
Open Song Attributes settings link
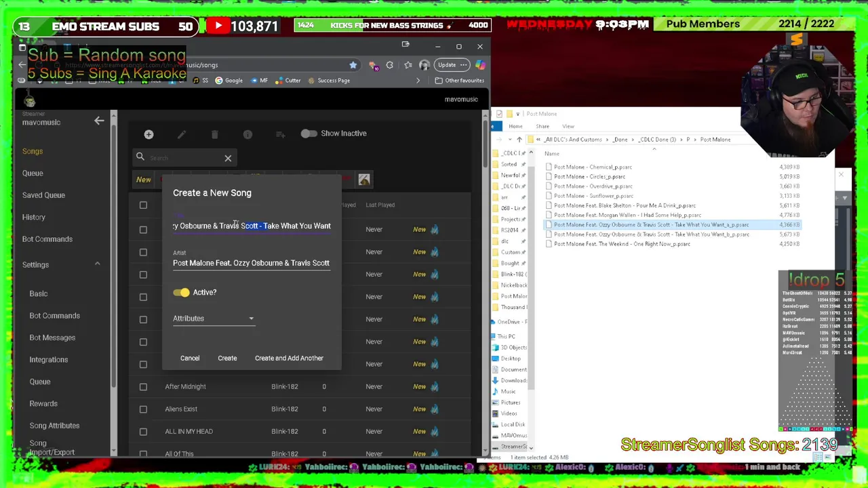pos(54,426)
